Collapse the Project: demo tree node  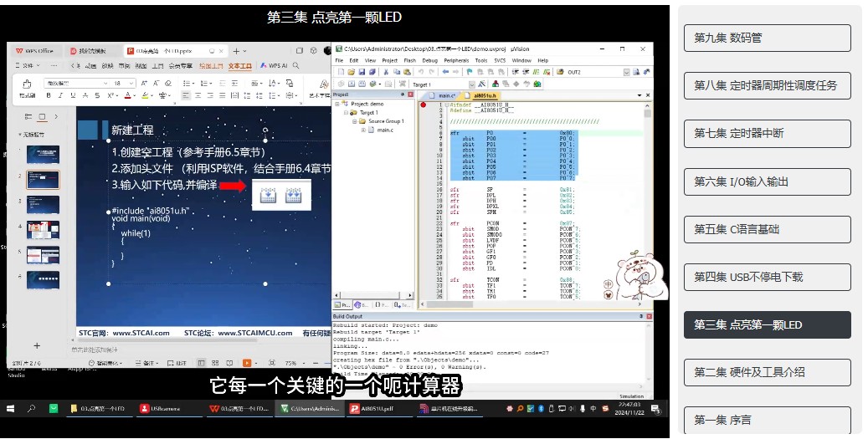tap(336, 104)
